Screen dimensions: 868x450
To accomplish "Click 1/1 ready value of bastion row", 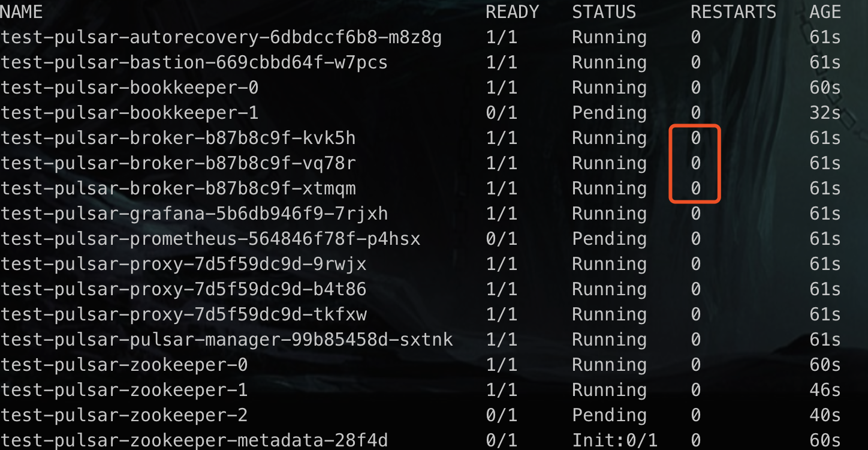I will coord(501,63).
